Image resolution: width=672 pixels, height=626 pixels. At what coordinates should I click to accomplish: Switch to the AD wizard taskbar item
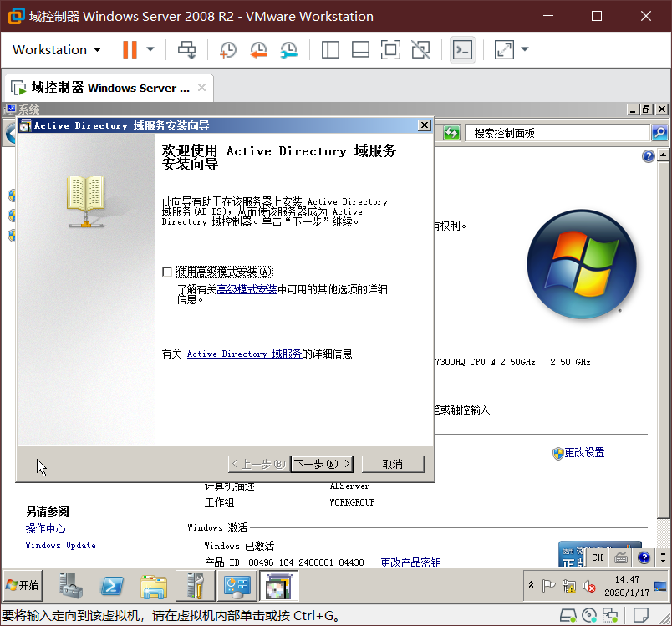278,586
